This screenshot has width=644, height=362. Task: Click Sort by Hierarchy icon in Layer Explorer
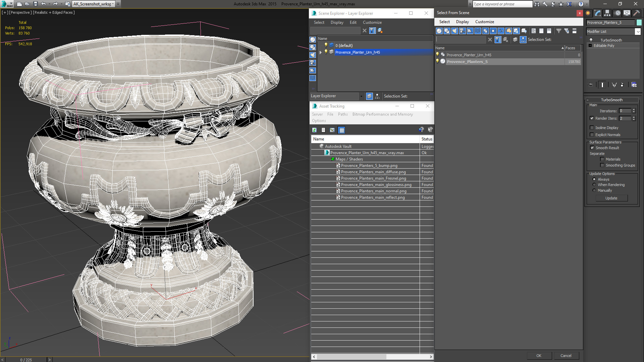point(377,96)
